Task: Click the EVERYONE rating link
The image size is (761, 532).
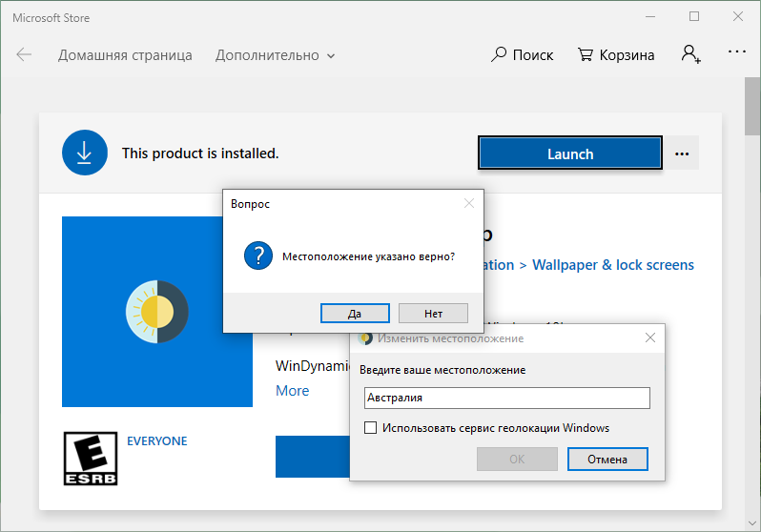Action: click(x=156, y=440)
